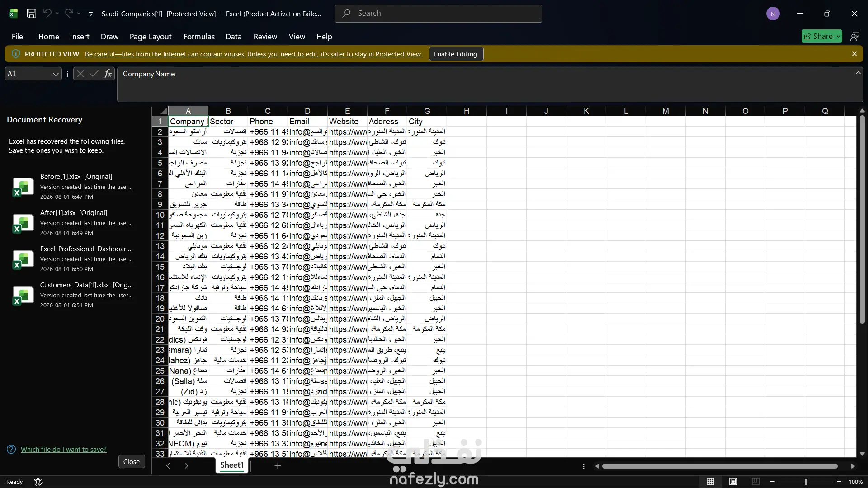Click the Protected View shield icon
This screenshot has height=488, width=868.
pos(16,54)
